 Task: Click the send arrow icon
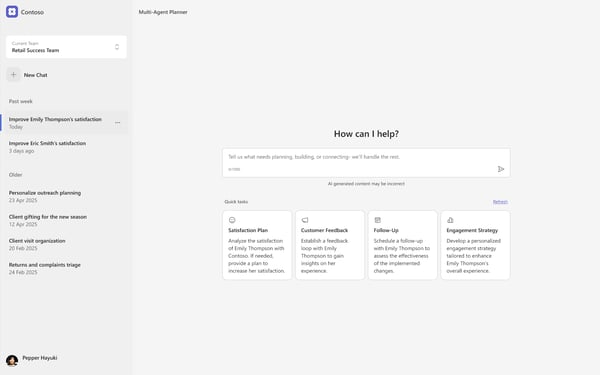501,169
